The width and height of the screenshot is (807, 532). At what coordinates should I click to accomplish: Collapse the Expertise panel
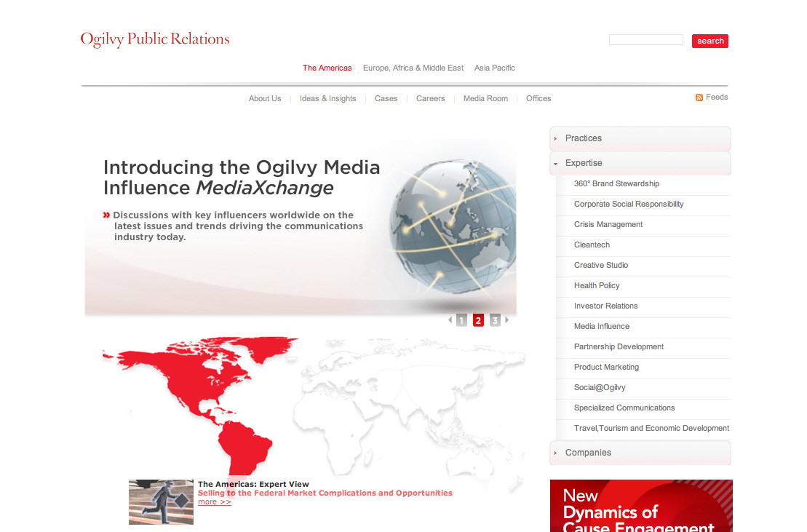(640, 163)
